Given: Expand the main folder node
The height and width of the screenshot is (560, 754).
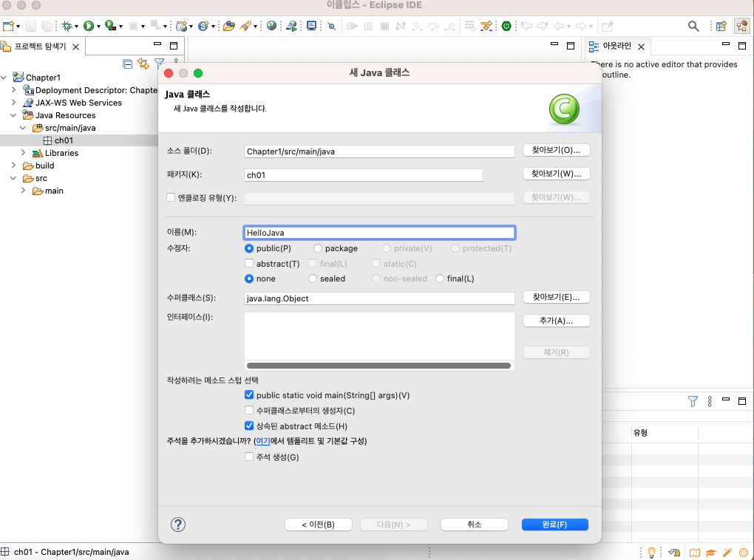Looking at the screenshot, I should (x=24, y=191).
